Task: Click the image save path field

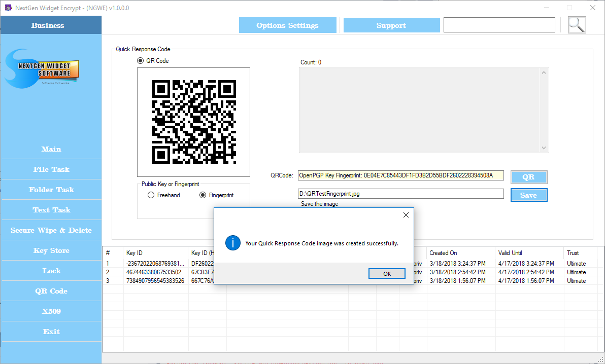Action: pyautogui.click(x=401, y=194)
